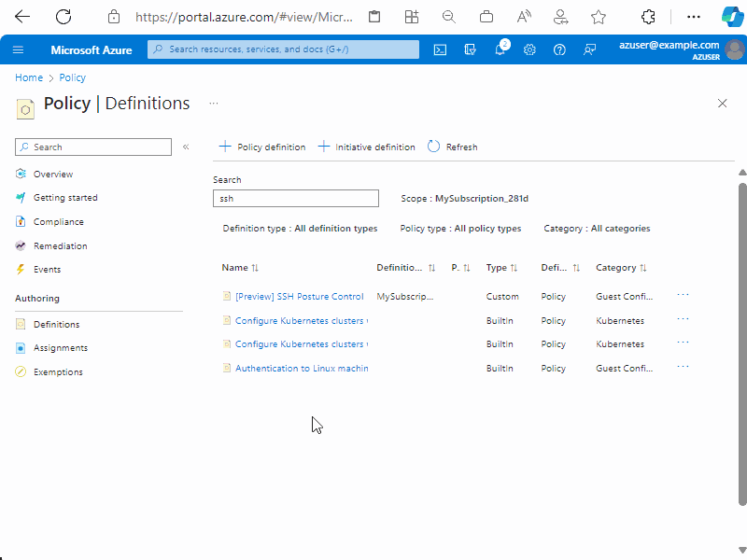Open the Azure portal hamburger menu

pos(18,49)
